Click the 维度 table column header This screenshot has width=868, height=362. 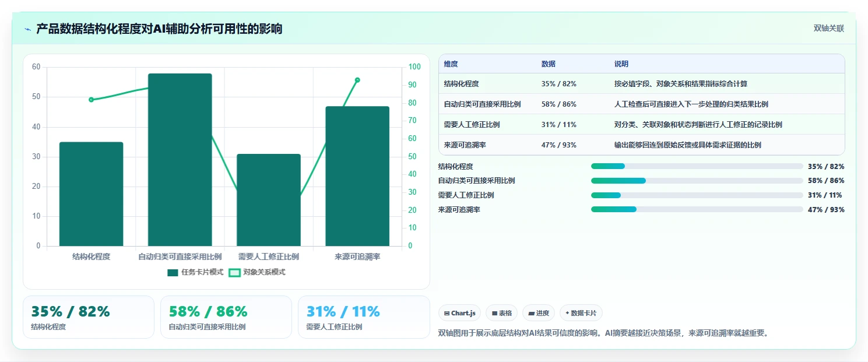(451, 64)
